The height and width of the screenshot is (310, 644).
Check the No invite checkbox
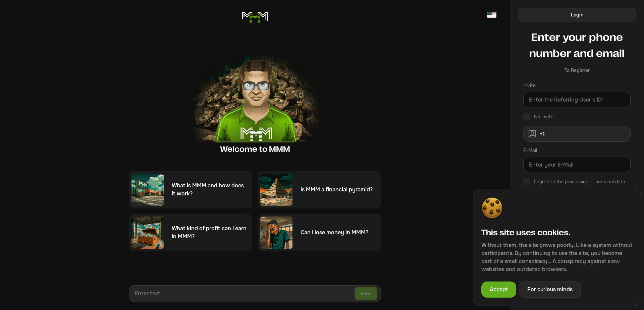click(x=527, y=117)
